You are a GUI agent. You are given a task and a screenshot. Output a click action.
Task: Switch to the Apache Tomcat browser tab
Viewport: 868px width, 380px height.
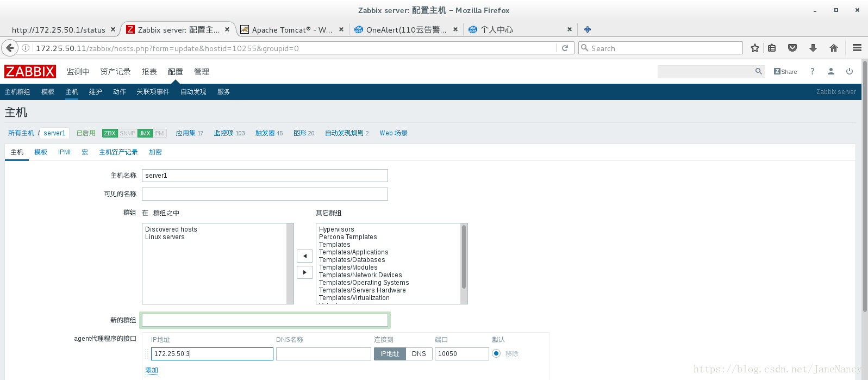tap(292, 29)
